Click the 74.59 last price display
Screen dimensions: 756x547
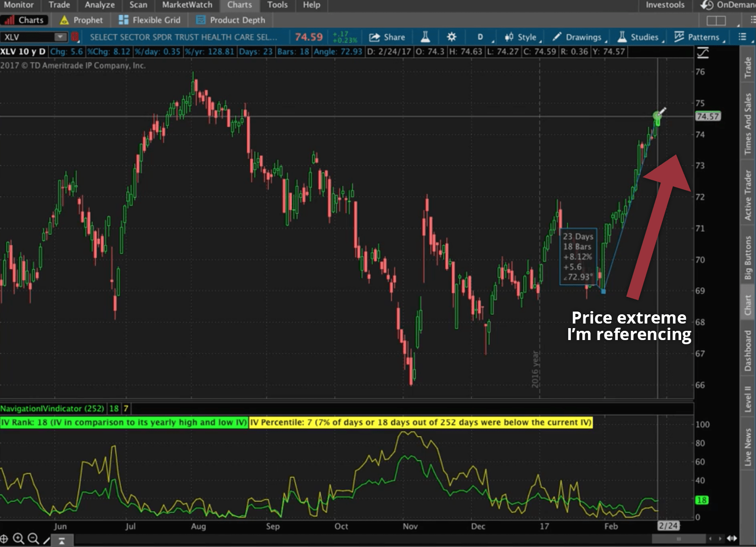pos(309,37)
